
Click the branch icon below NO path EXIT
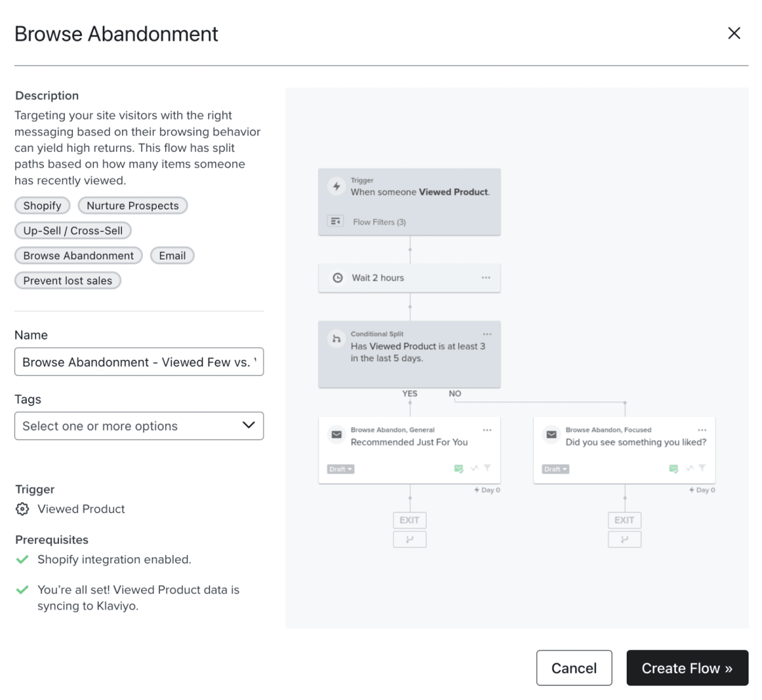click(x=625, y=539)
